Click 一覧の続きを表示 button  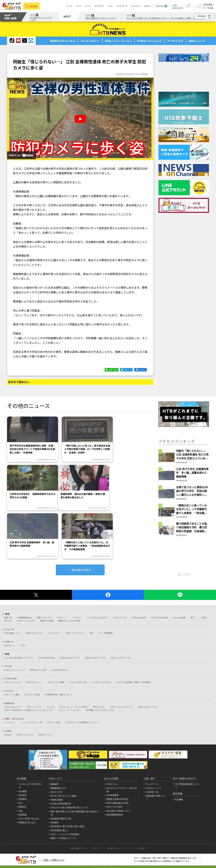(x=80, y=570)
